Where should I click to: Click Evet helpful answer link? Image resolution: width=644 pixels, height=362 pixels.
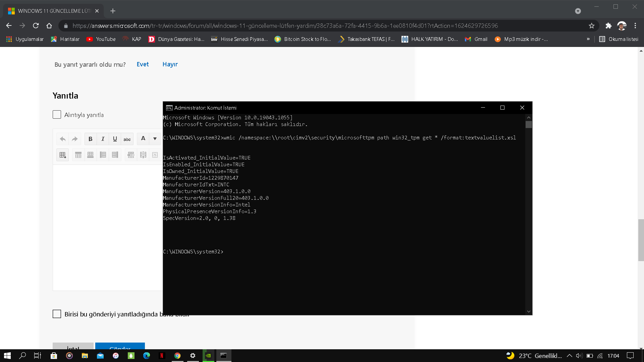pos(143,64)
